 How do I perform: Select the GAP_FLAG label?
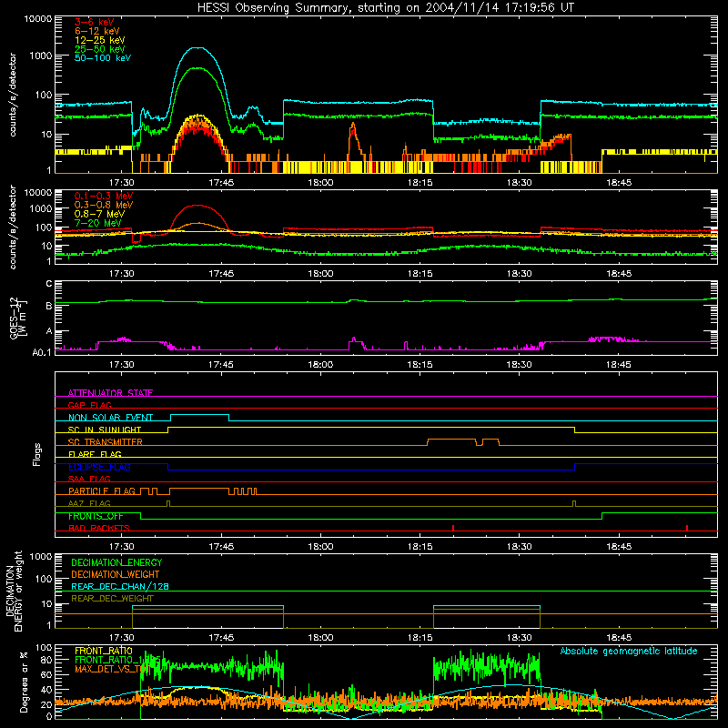click(x=89, y=405)
